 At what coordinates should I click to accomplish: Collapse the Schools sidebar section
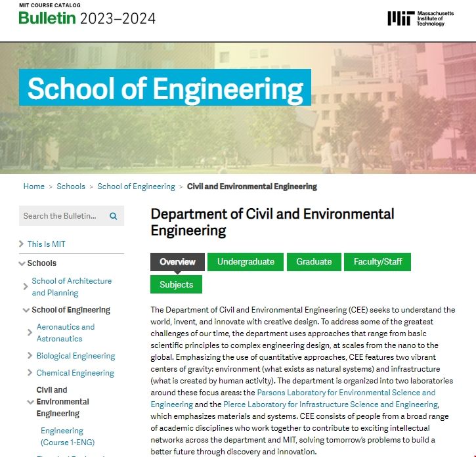[x=22, y=263]
